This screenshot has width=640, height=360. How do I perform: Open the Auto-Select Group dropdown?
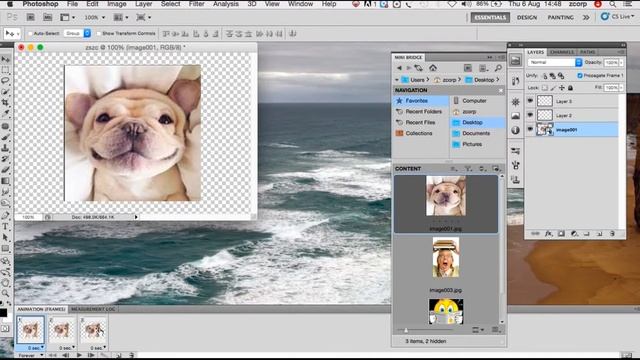[x=77, y=33]
